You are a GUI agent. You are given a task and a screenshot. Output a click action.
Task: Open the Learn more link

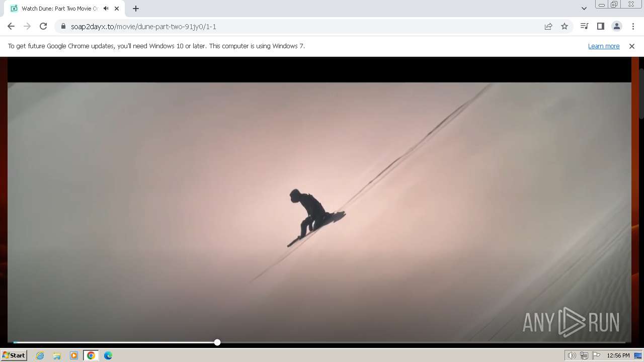click(604, 46)
